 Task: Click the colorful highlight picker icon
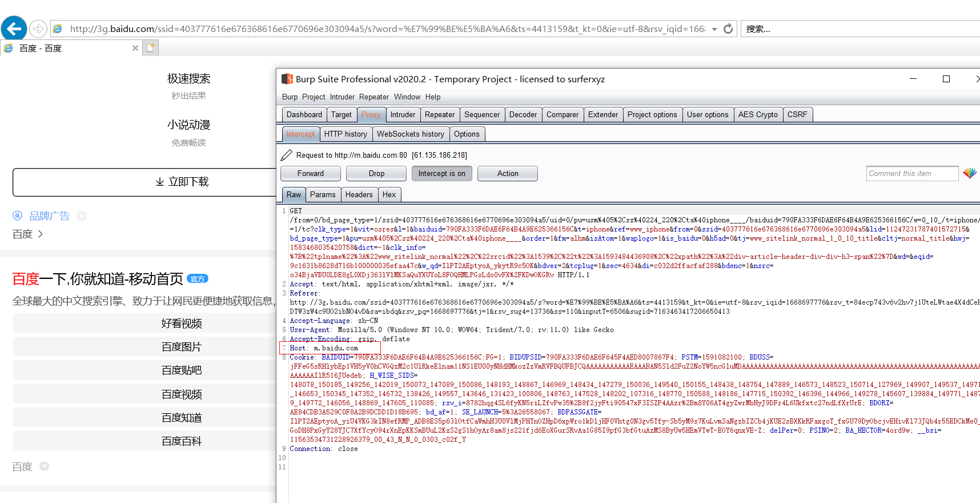[x=970, y=173]
